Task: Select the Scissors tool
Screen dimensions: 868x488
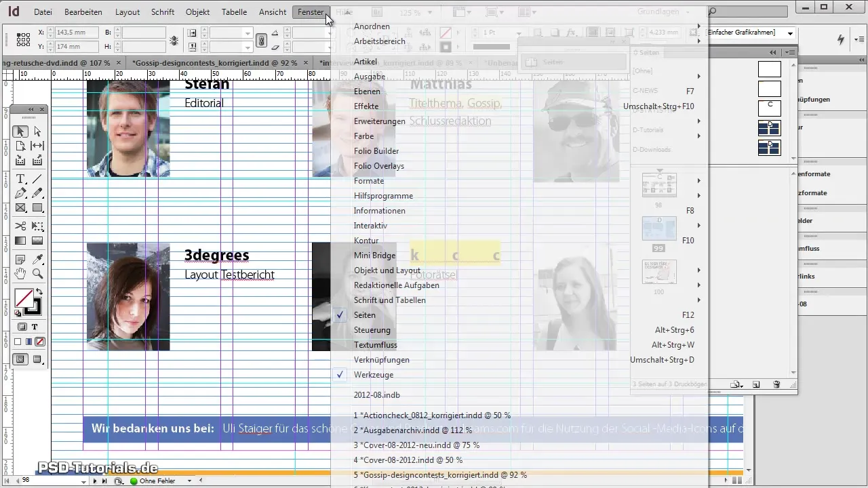Action: [x=20, y=226]
